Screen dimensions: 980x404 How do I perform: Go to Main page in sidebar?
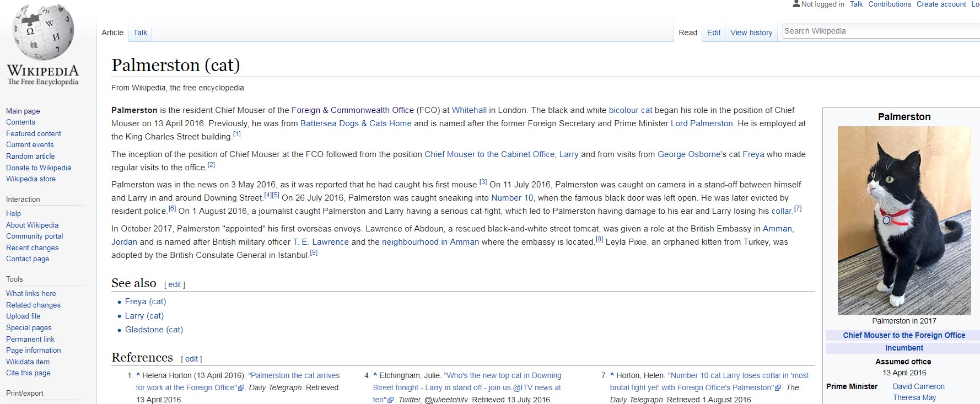(23, 111)
